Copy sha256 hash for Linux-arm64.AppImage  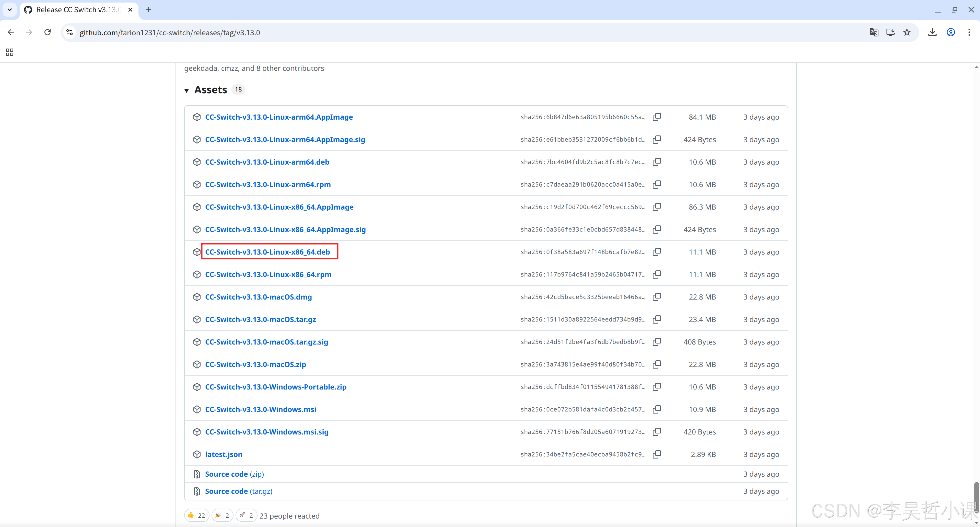(657, 117)
